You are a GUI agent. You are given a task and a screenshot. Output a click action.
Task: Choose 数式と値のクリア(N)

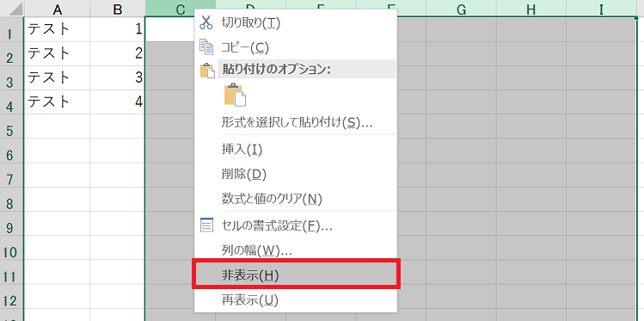coord(295,199)
